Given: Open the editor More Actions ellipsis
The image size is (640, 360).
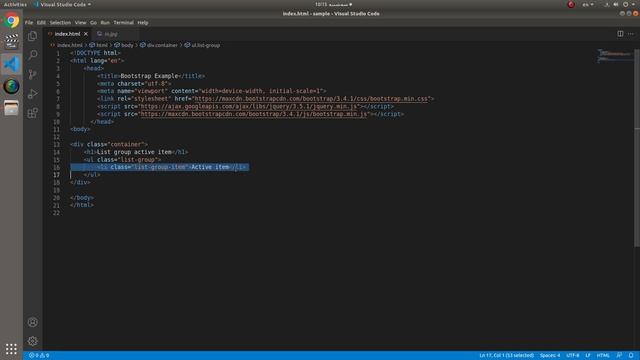Looking at the screenshot, I should point(631,34).
